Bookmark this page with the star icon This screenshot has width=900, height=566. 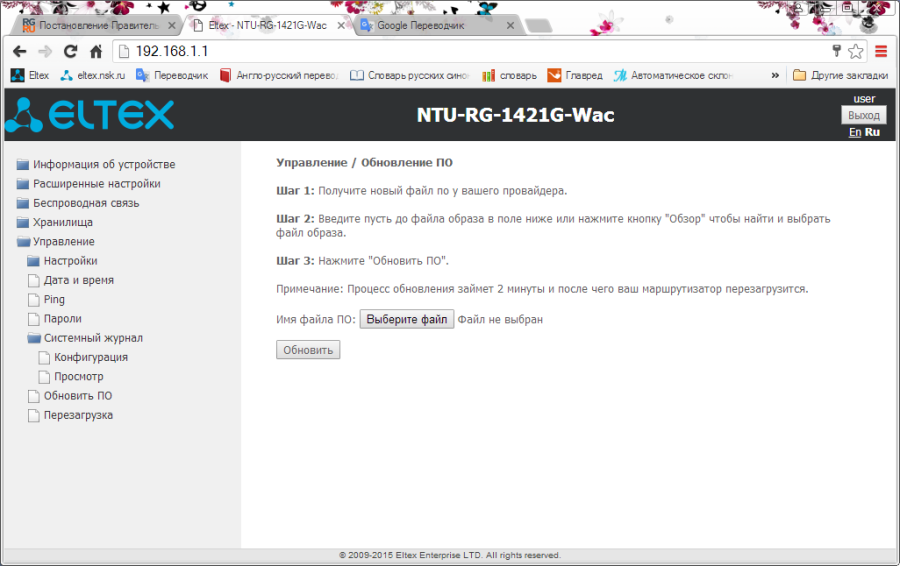[x=855, y=52]
